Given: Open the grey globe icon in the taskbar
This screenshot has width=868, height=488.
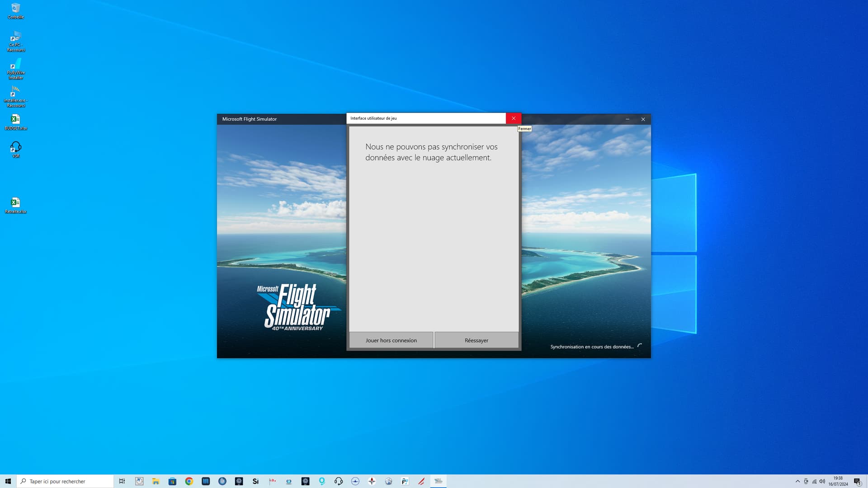Looking at the screenshot, I should pyautogui.click(x=389, y=481).
